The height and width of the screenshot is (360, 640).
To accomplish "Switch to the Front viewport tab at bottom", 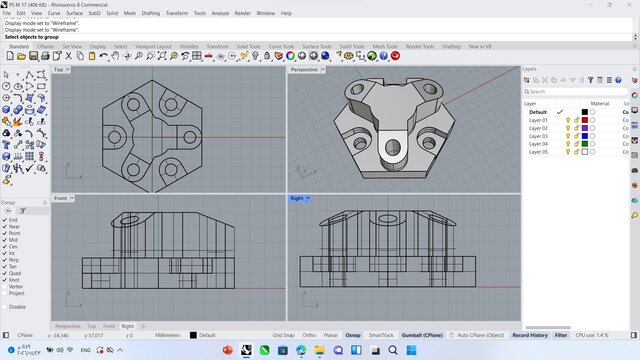I will [x=109, y=326].
